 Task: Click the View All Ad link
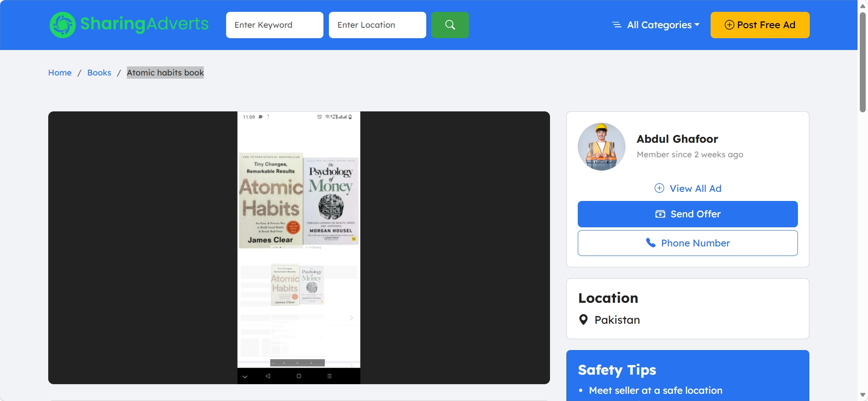[688, 188]
